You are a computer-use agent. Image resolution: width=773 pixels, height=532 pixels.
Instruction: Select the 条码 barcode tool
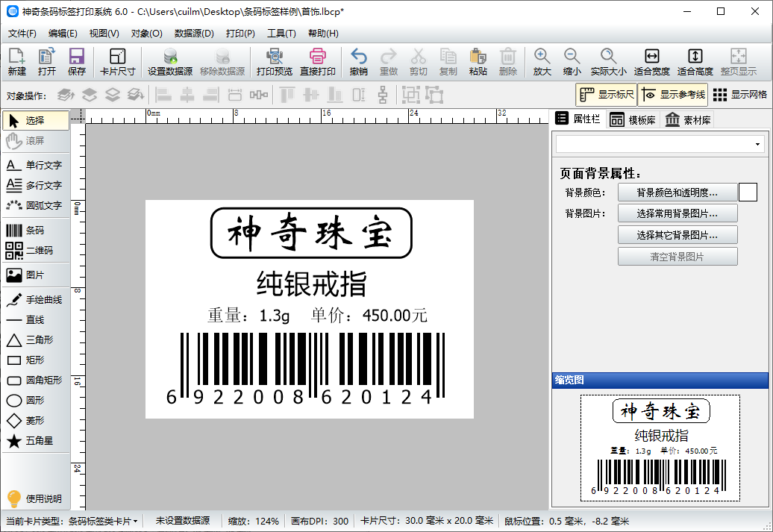tap(35, 231)
